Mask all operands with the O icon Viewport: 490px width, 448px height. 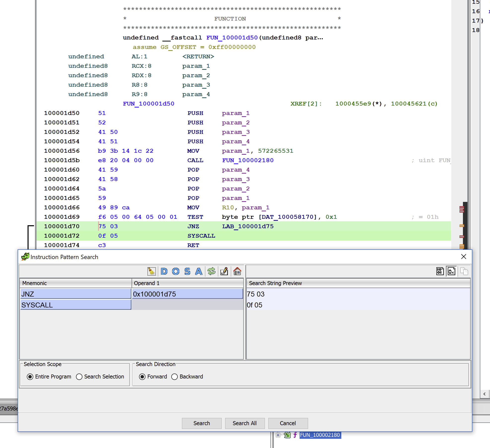(x=176, y=271)
